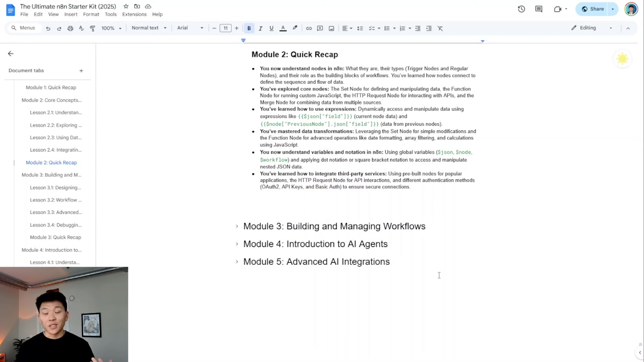
Task: Move document using folder icon
Action: point(137,6)
